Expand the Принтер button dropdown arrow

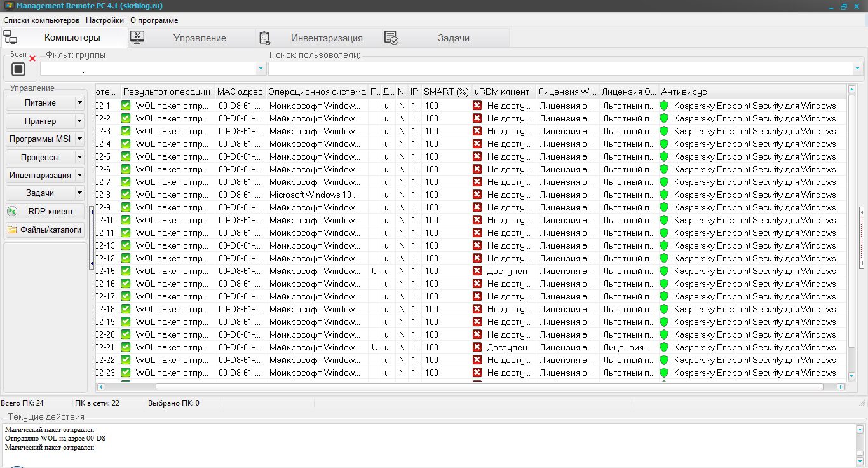(79, 121)
